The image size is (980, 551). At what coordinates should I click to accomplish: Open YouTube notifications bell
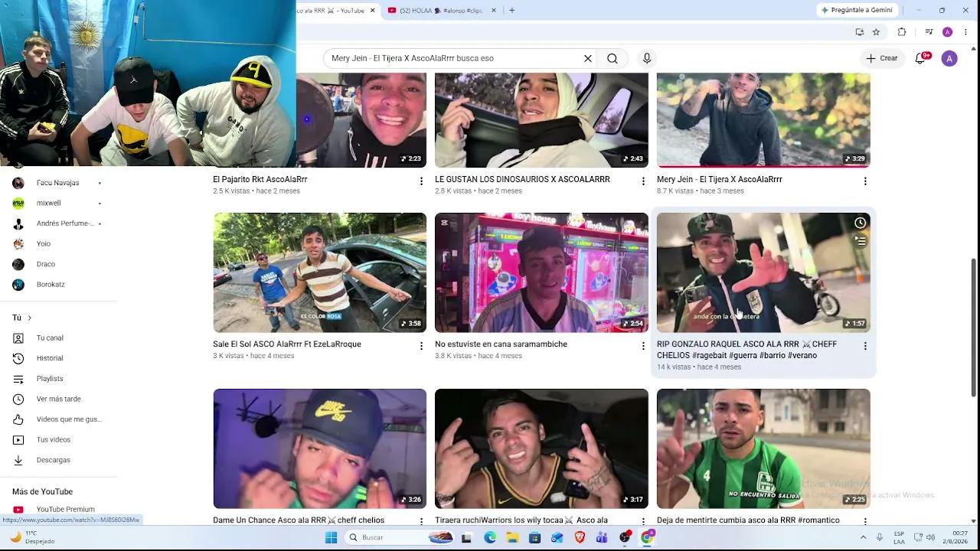coord(921,58)
